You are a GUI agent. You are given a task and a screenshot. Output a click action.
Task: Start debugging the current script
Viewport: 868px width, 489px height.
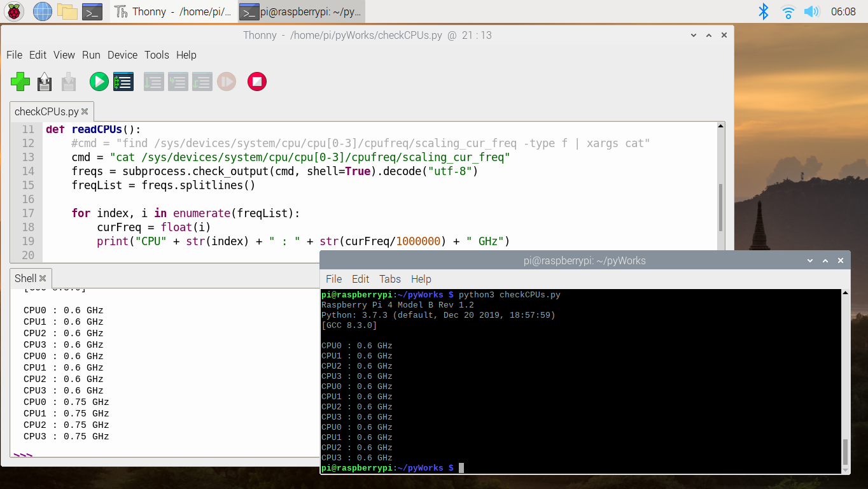point(123,81)
